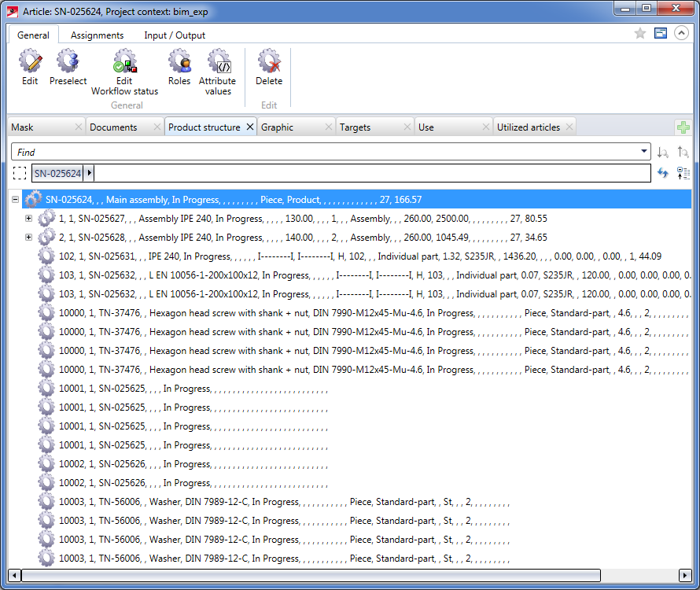This screenshot has height=590, width=700.
Task: Click the window layout icon next to star
Action: [661, 33]
